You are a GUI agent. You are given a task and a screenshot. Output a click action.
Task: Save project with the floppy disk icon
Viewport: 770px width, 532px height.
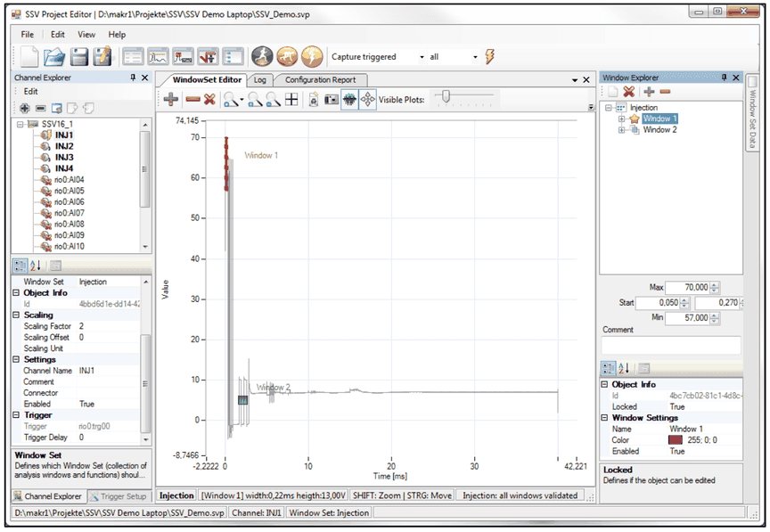coord(78,57)
